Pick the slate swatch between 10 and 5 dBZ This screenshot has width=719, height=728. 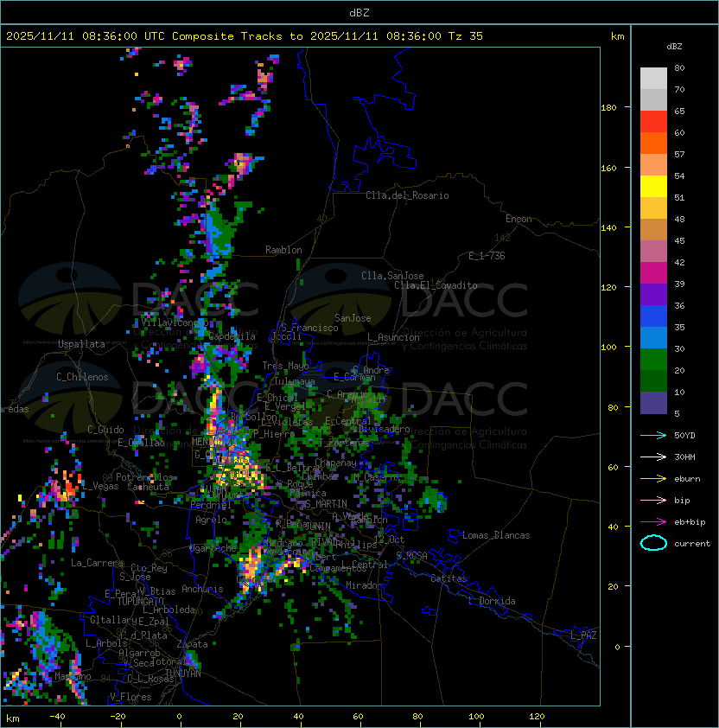coord(653,403)
